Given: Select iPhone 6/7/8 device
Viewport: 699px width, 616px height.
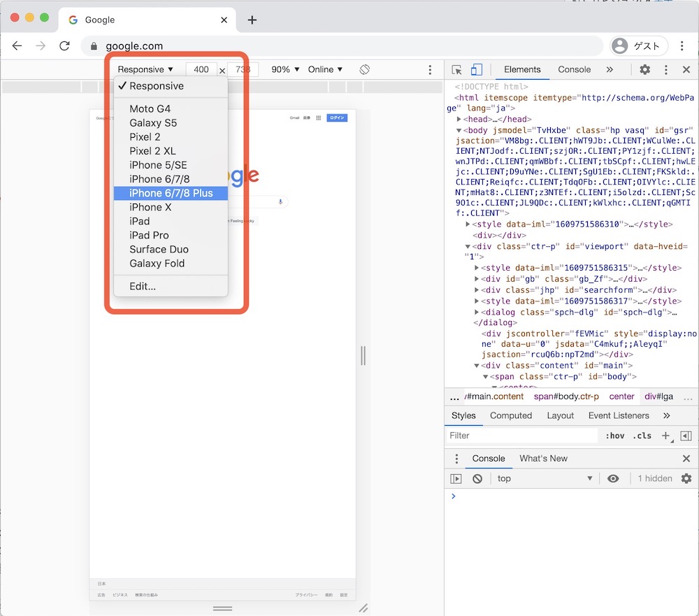Looking at the screenshot, I should (x=171, y=179).
